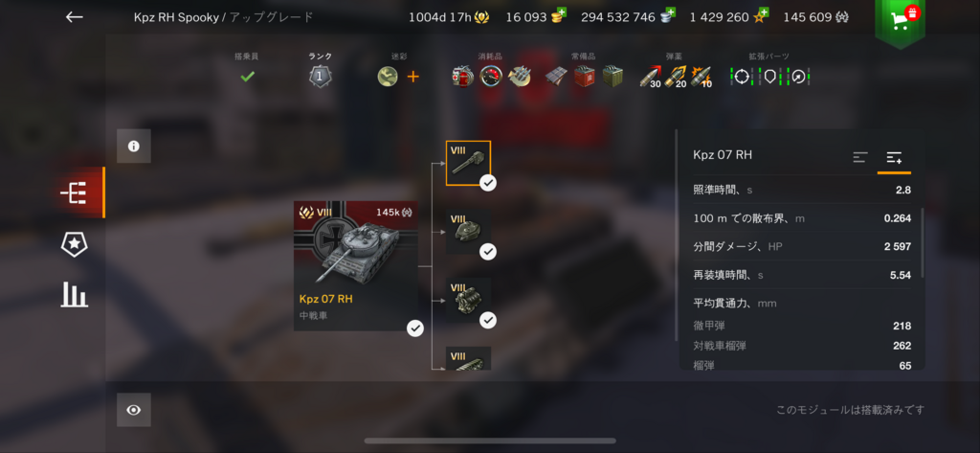Click the crew green checkmark

coord(248,77)
